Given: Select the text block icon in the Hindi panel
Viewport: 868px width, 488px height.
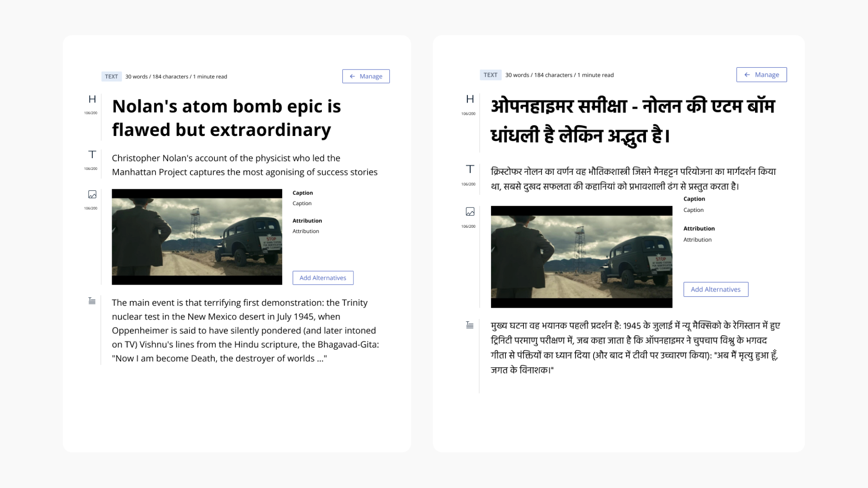Looking at the screenshot, I should pyautogui.click(x=470, y=169).
